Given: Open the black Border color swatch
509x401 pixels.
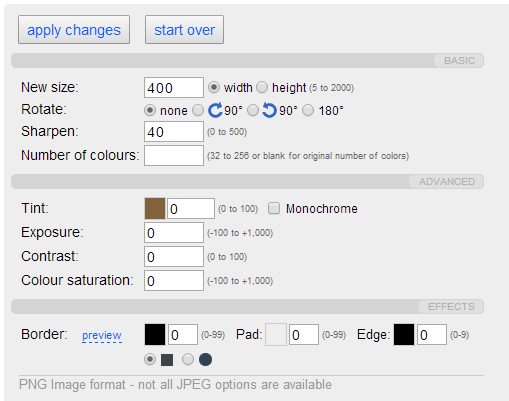Looking at the screenshot, I should 155,334.
